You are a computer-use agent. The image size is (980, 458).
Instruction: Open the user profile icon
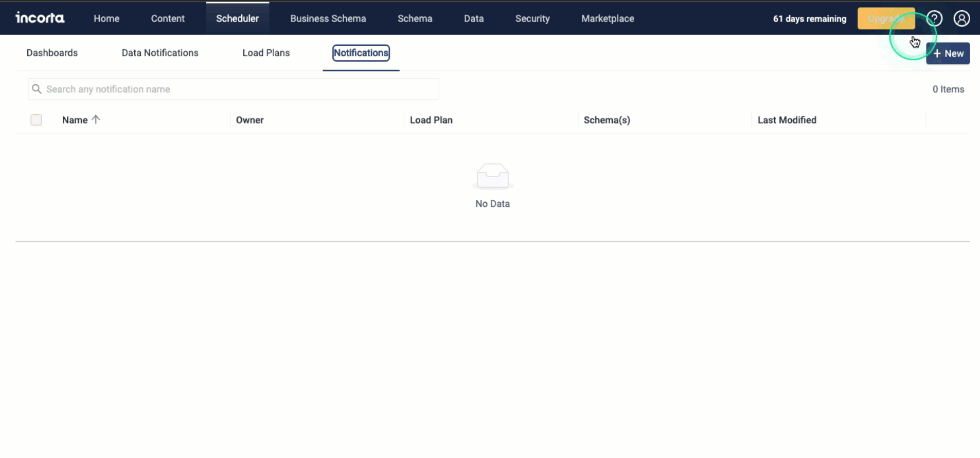click(961, 19)
